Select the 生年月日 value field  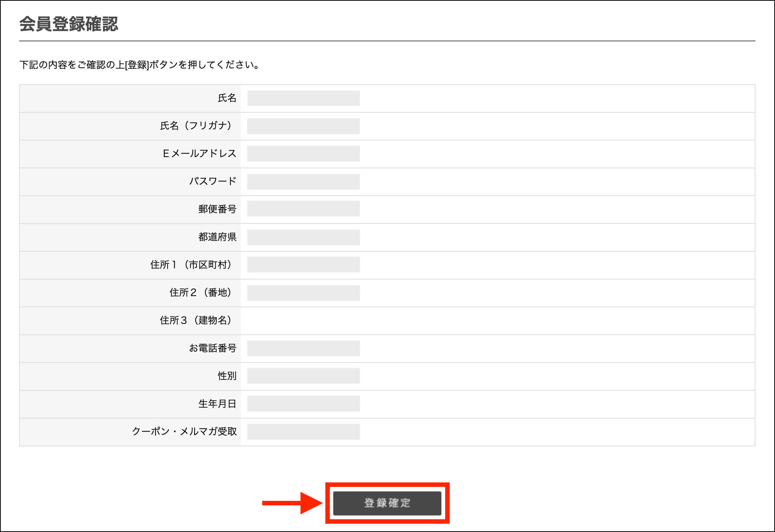pyautogui.click(x=303, y=404)
